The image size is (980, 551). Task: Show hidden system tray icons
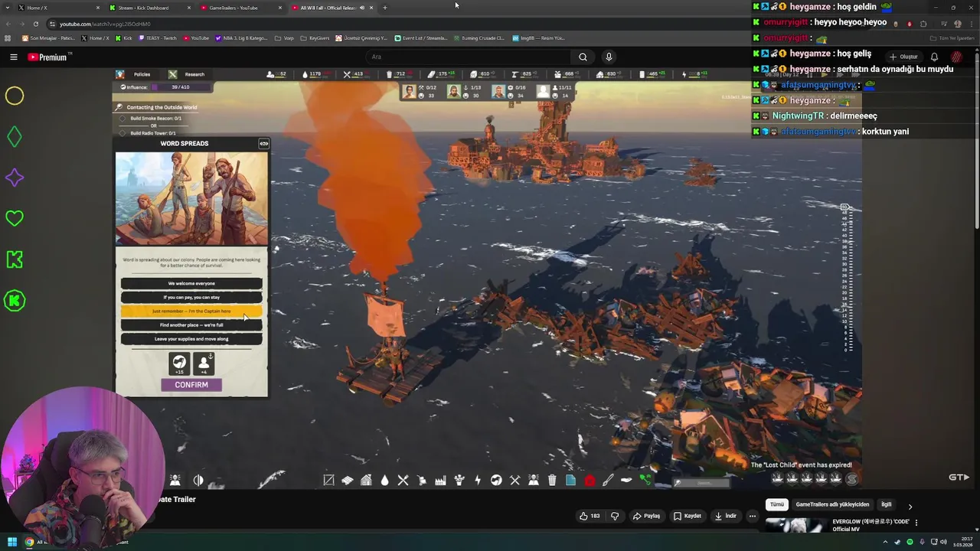coord(886,542)
